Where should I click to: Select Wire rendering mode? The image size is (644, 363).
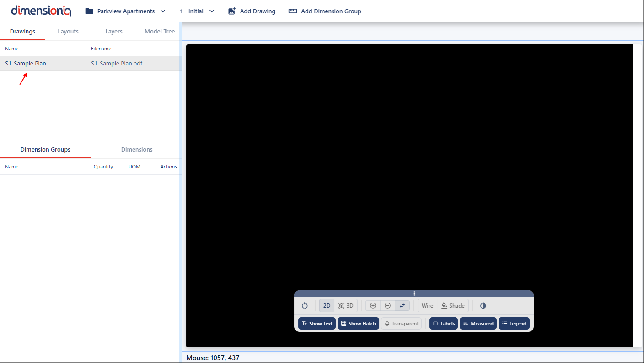(427, 306)
